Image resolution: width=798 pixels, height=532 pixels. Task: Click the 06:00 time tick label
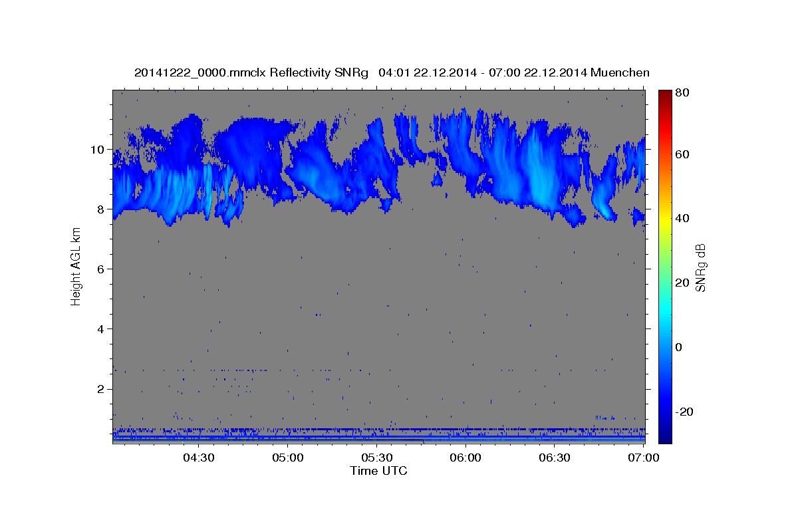pyautogui.click(x=465, y=458)
